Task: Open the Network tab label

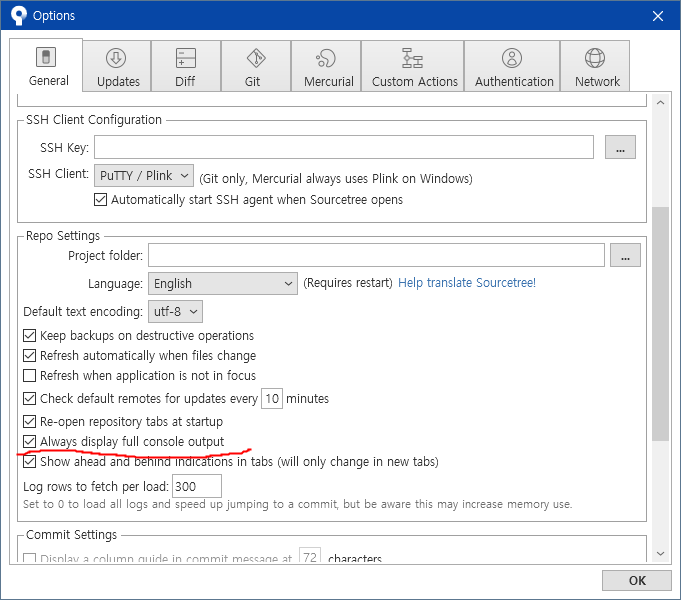Action: [597, 82]
